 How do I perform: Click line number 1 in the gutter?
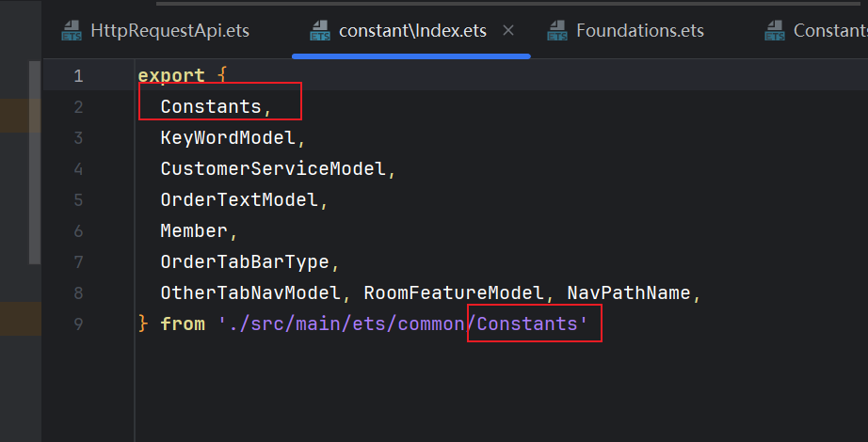coord(78,76)
